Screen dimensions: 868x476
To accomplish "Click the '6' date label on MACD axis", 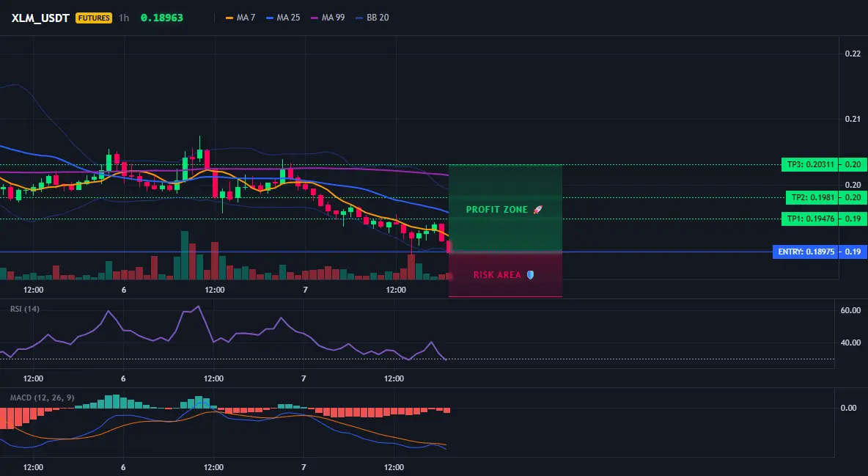I will [x=123, y=467].
